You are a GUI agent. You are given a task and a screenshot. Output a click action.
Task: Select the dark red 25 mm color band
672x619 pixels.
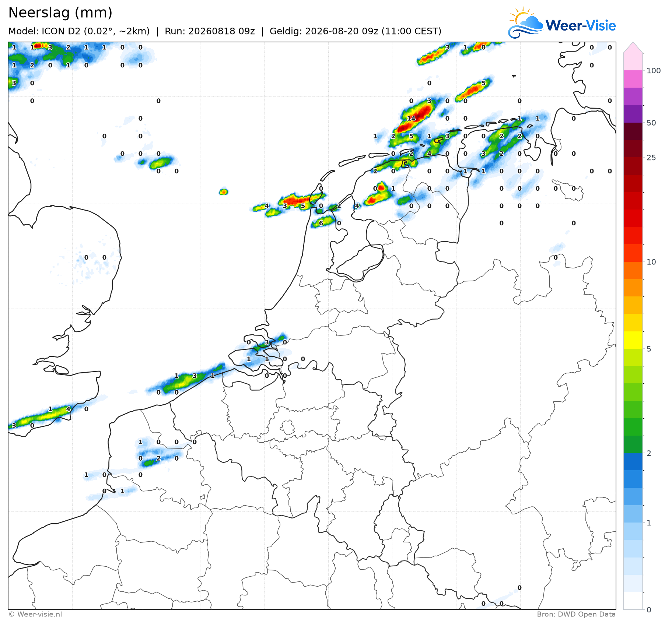(x=633, y=148)
